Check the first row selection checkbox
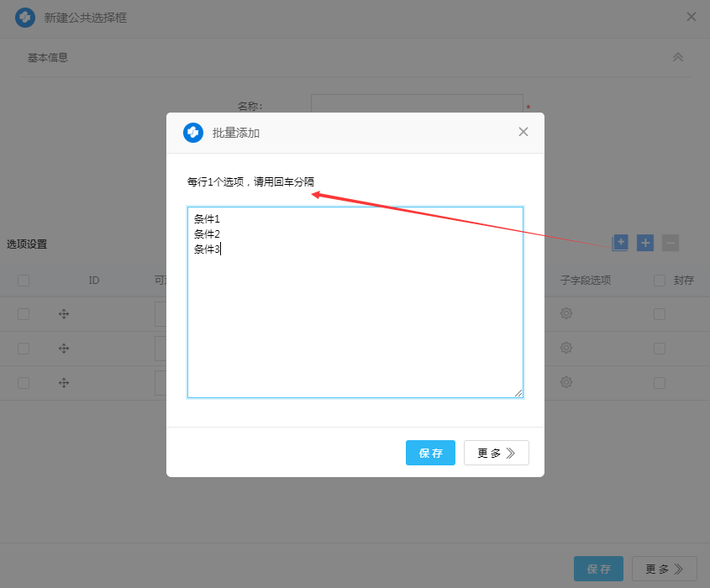The height and width of the screenshot is (588, 710). point(24,314)
